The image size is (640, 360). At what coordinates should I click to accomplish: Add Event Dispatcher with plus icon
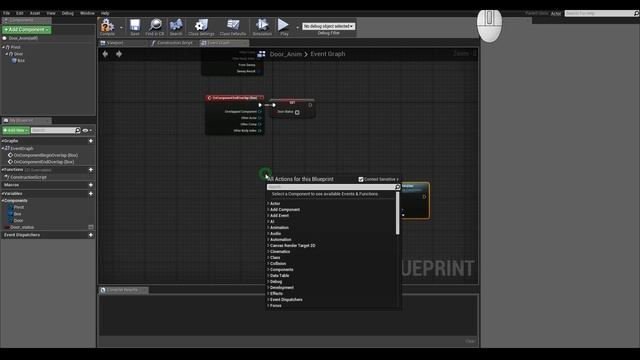[x=91, y=235]
